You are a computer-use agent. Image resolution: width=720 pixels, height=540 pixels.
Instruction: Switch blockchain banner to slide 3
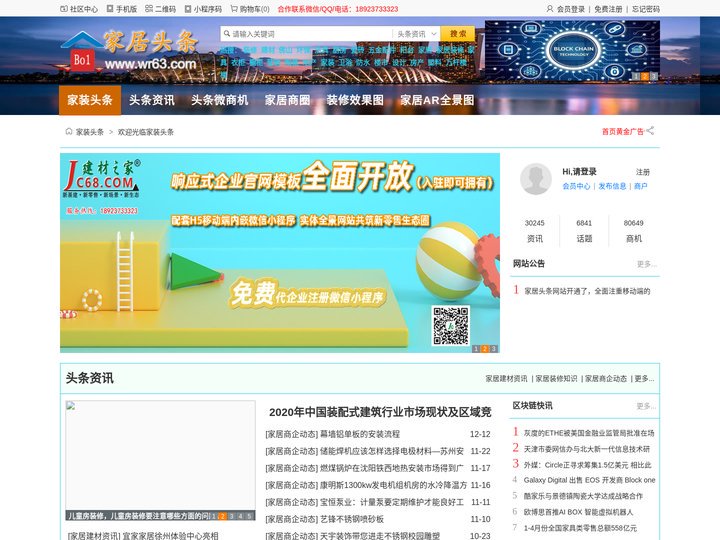click(x=653, y=76)
